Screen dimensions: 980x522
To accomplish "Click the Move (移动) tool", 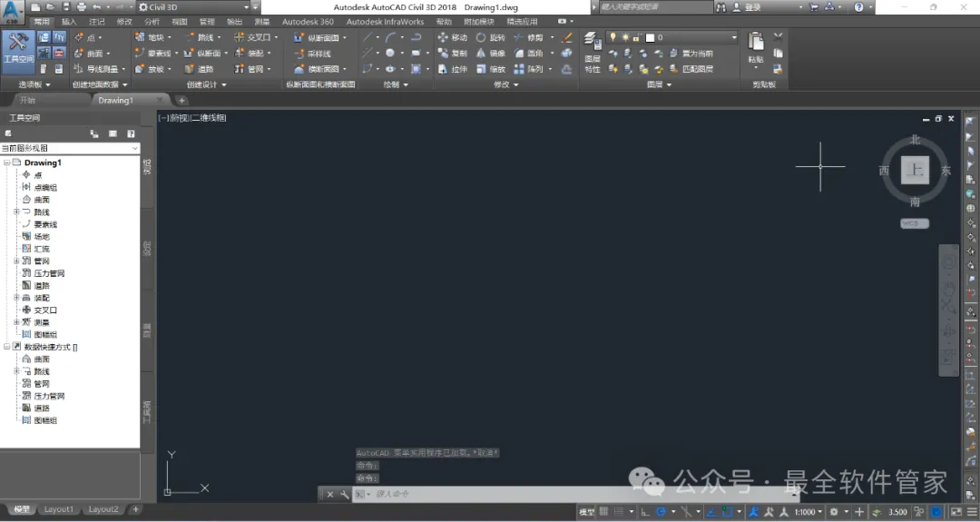I will (453, 37).
